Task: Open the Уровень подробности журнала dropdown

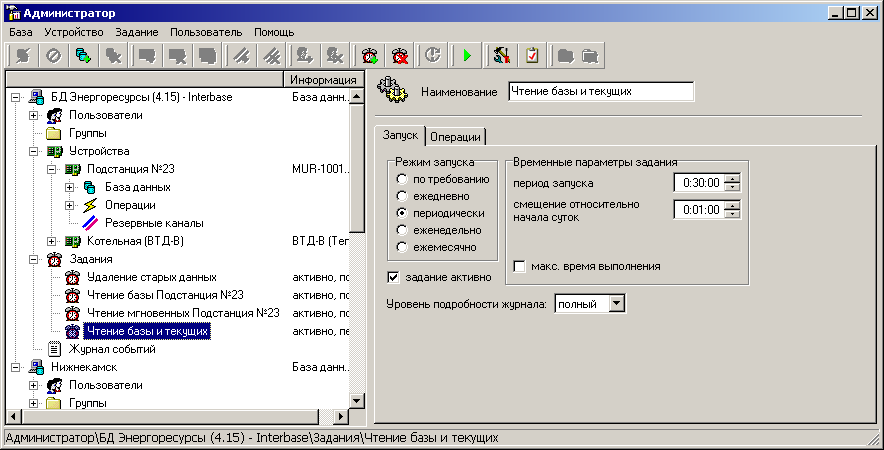Action: coord(617,304)
